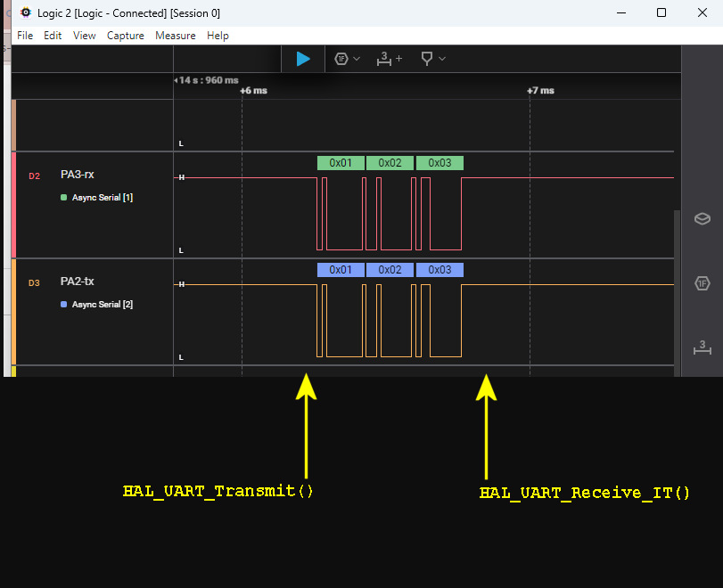Click the Logic 2 app icon in title bar
Screen dimensions: 723x588
pos(26,13)
